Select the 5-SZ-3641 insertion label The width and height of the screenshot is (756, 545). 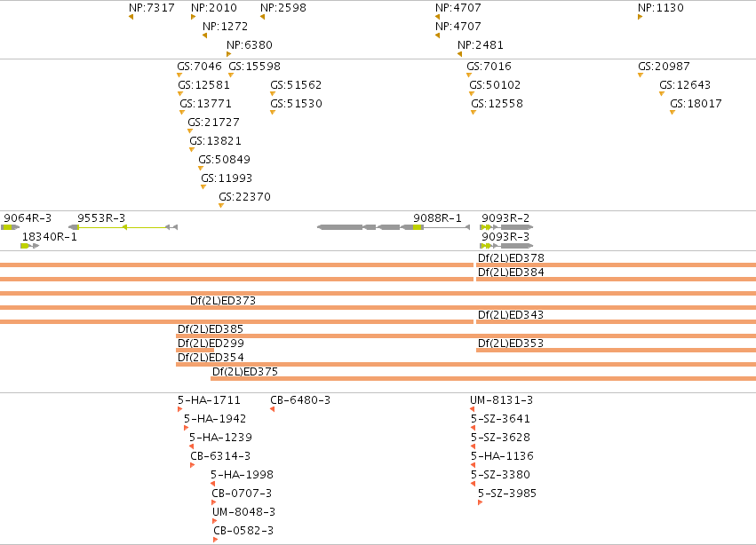[500, 419]
